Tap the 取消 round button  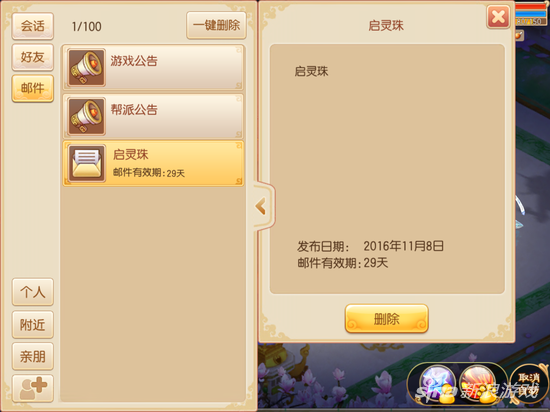click(x=528, y=383)
